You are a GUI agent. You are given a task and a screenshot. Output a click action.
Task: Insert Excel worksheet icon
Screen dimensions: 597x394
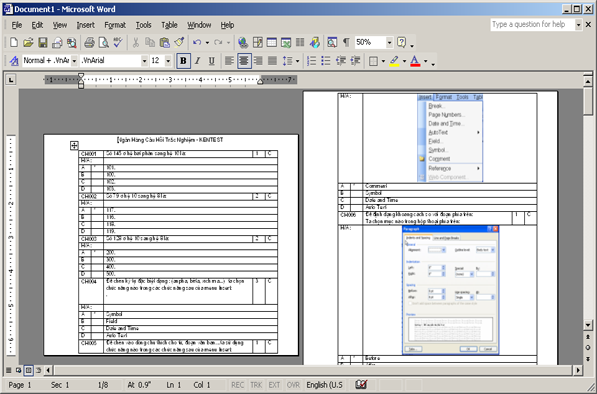click(286, 42)
